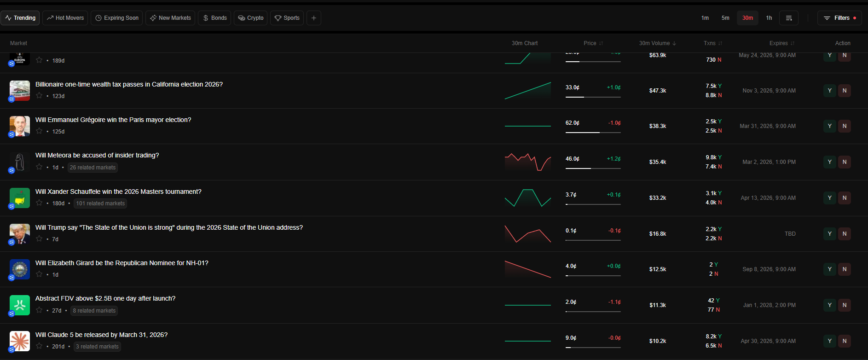Open the 30m chart for Elizabeth Girard
This screenshot has height=360, width=868.
pyautogui.click(x=527, y=269)
